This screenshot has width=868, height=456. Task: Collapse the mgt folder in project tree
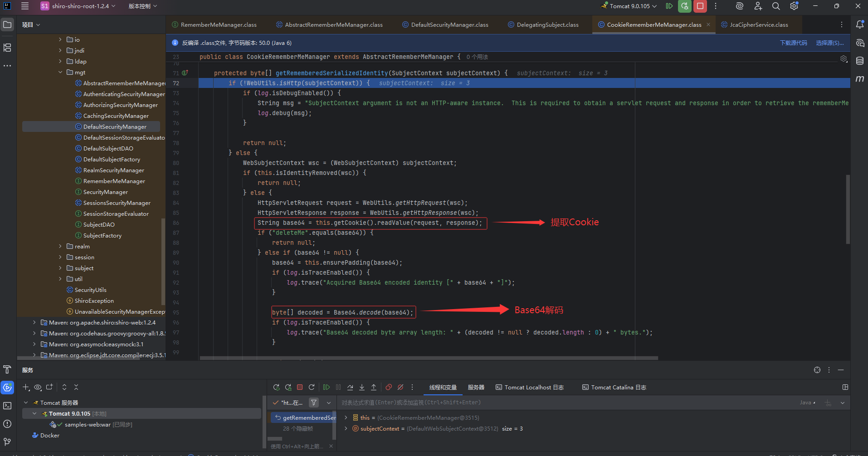60,73
